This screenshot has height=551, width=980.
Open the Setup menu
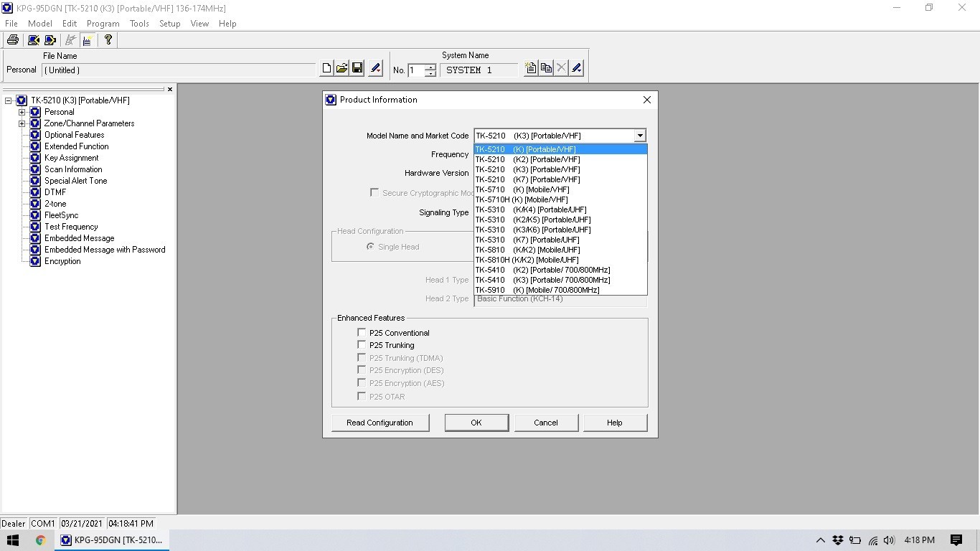point(170,24)
